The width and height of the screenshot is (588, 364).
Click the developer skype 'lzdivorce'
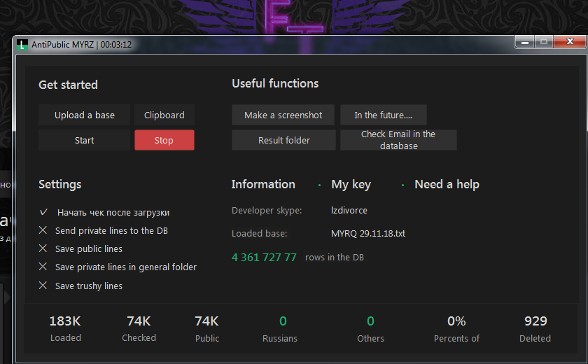349,210
